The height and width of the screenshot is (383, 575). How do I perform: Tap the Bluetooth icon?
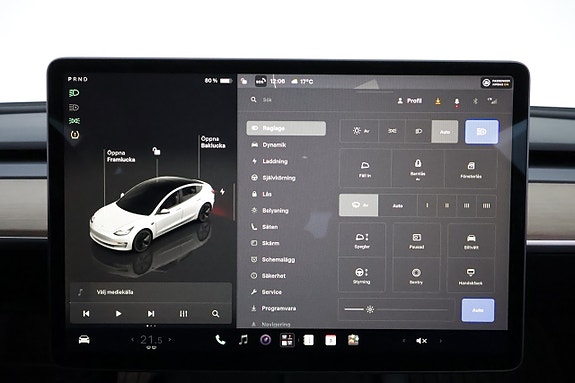(x=475, y=101)
